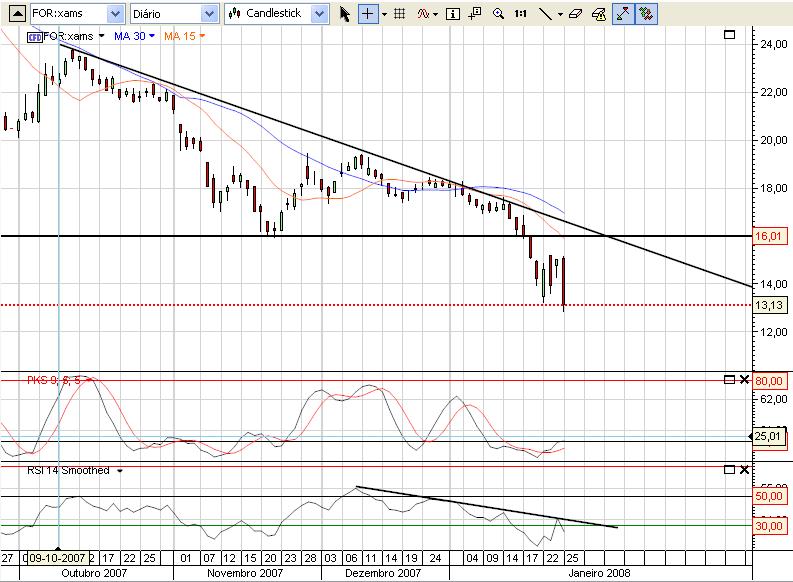Click the 16,01 horizontal line price label
The width and height of the screenshot is (793, 582).
(768, 236)
